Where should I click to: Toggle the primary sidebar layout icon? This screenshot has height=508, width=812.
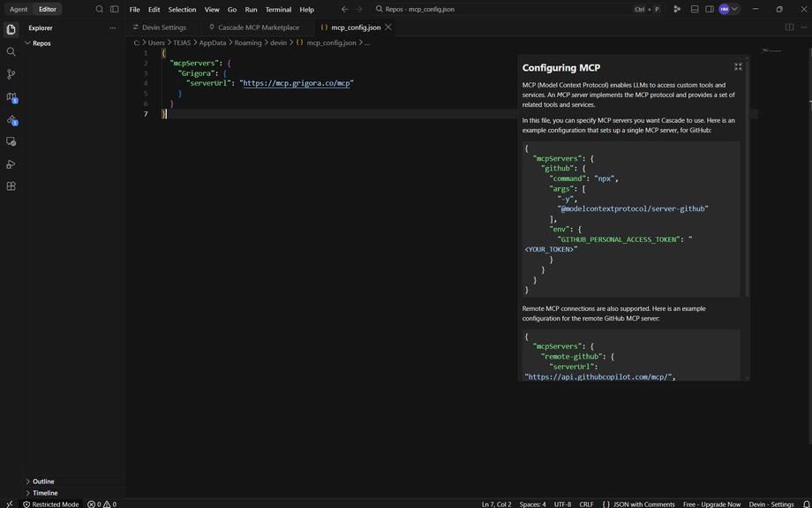click(x=115, y=10)
